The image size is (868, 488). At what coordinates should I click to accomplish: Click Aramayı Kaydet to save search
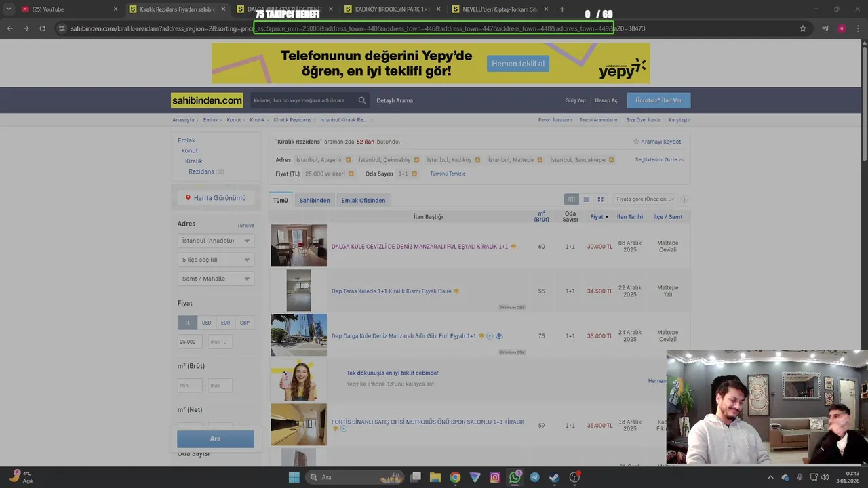point(657,142)
